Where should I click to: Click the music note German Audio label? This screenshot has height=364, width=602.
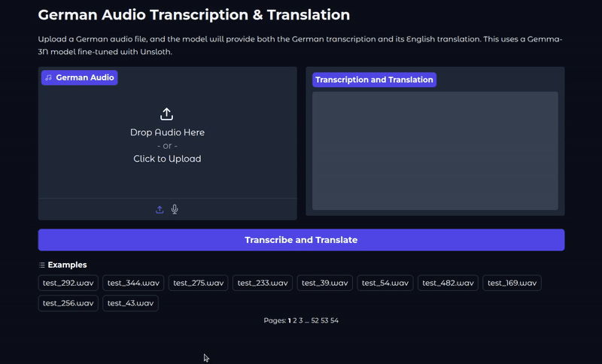[79, 77]
